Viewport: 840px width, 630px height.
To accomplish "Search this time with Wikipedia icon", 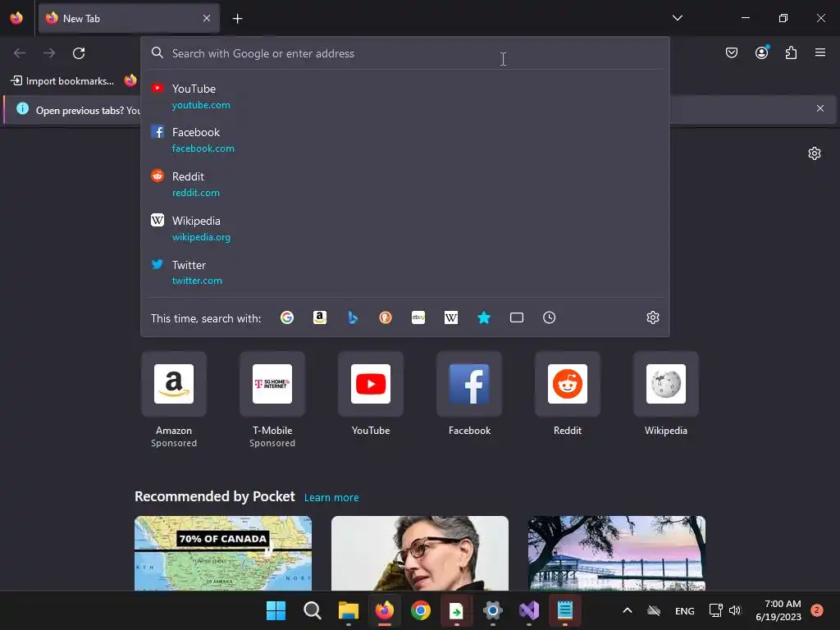I will pyautogui.click(x=451, y=317).
